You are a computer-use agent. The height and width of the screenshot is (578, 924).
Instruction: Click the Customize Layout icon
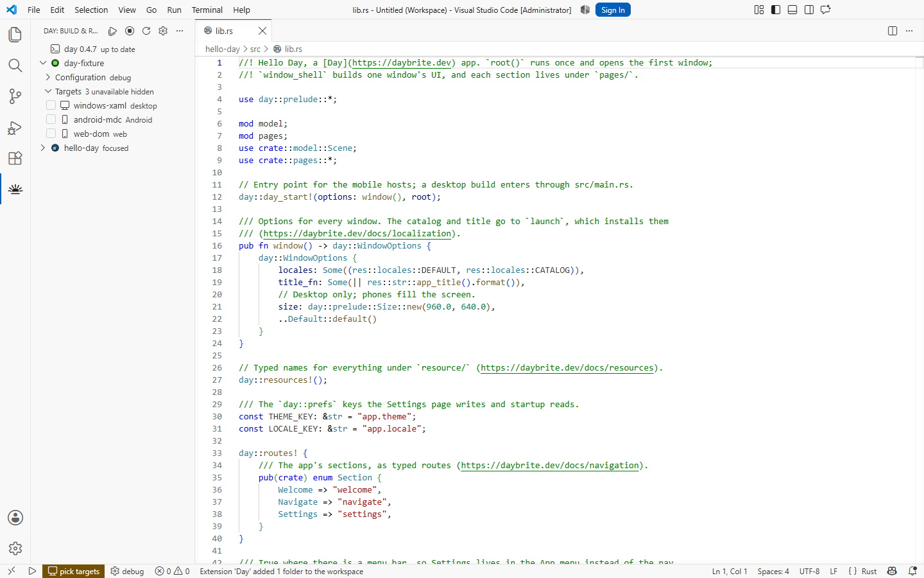tap(759, 10)
